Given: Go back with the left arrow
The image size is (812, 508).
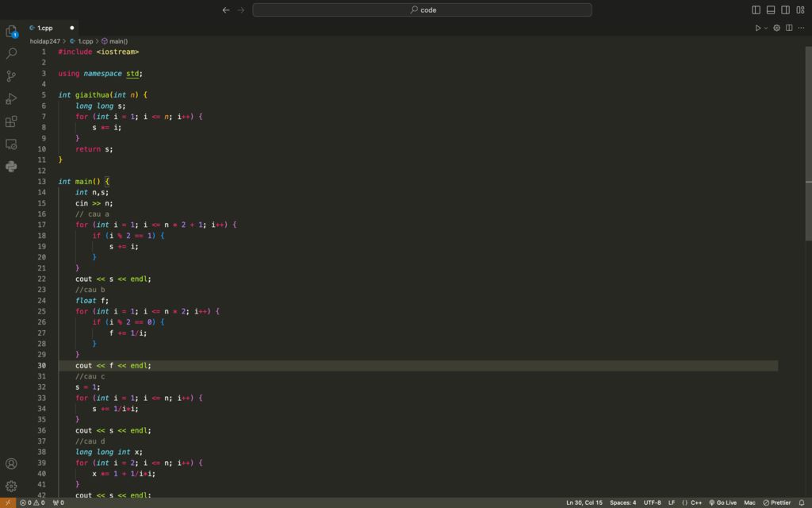Looking at the screenshot, I should (x=226, y=10).
